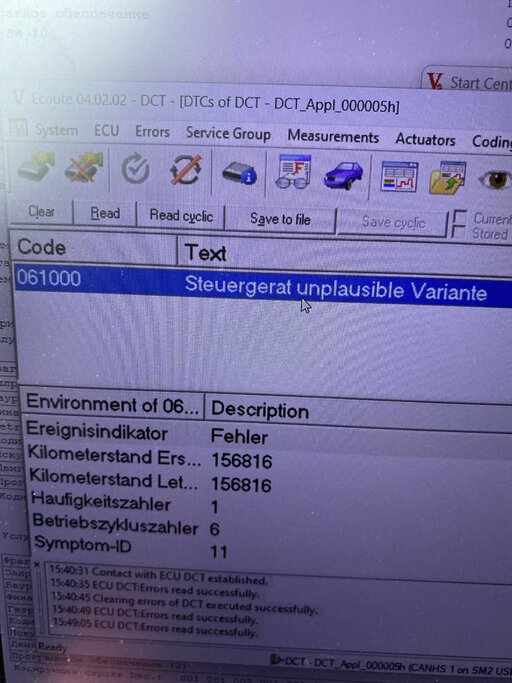This screenshot has height=683, width=512.
Task: Click the gray circular checkmark refresh icon
Action: 136,169
